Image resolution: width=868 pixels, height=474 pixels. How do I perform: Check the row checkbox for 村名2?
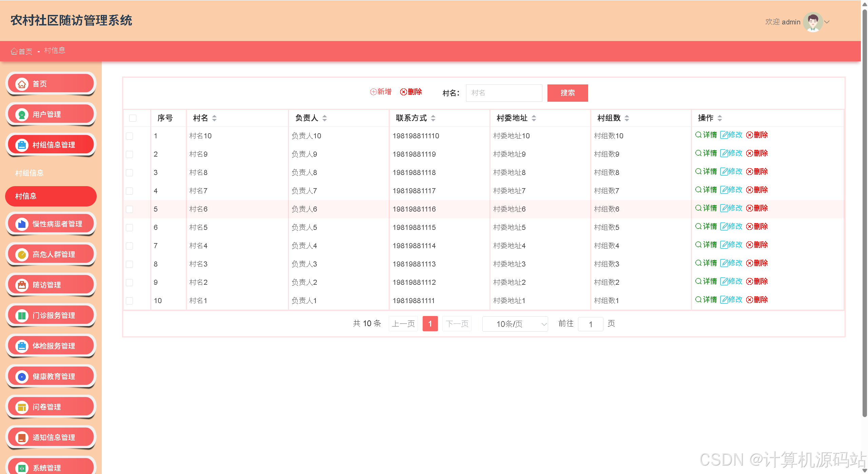click(x=129, y=282)
